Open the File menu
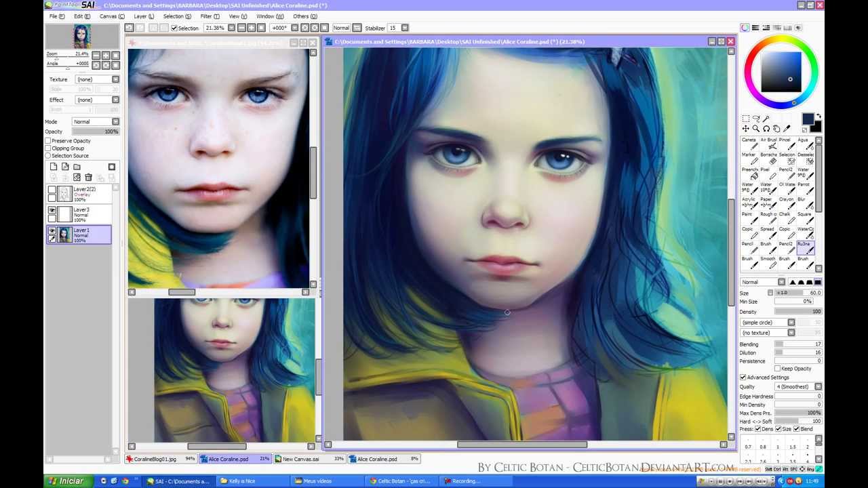The height and width of the screenshot is (488, 868). [x=57, y=16]
